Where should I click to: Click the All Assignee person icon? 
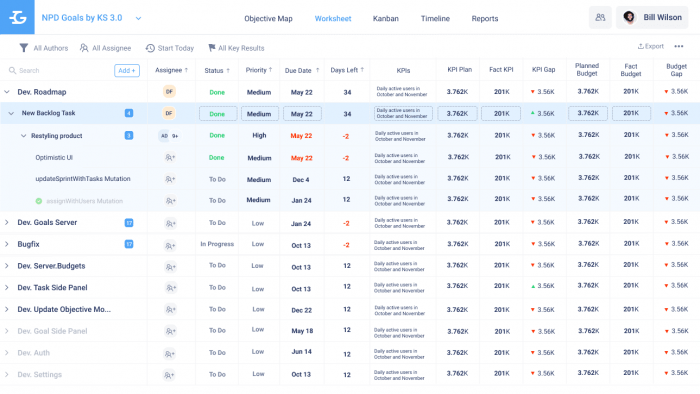click(x=84, y=48)
